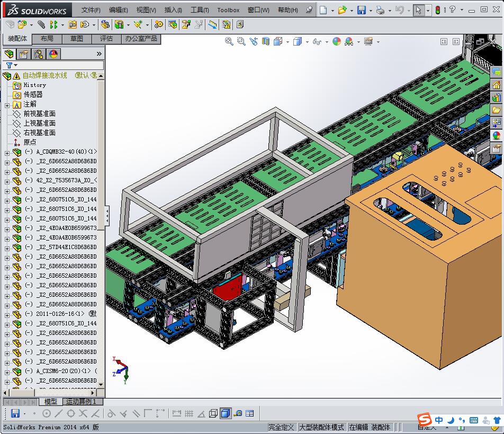Switch to the 办公室产品 tab
The height and width of the screenshot is (434, 504).
141,39
